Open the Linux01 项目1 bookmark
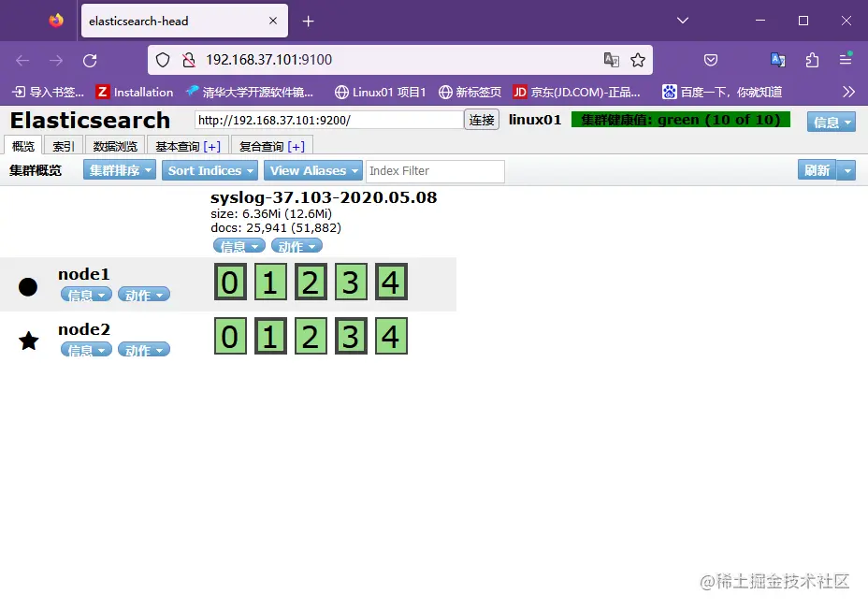The width and height of the screenshot is (868, 609). [x=381, y=92]
